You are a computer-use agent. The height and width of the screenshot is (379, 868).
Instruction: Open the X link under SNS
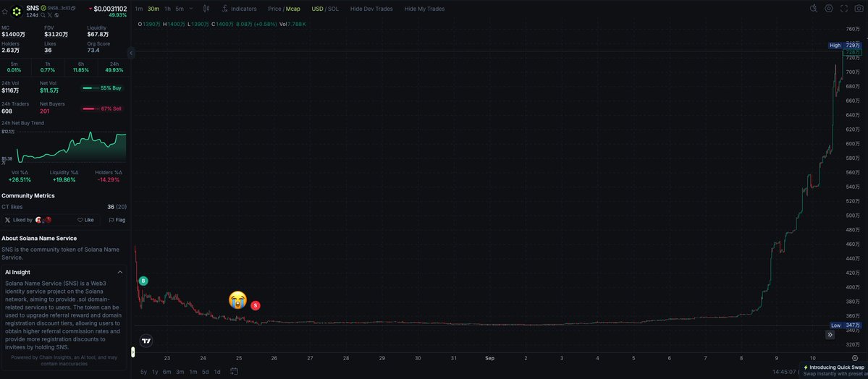(x=49, y=15)
